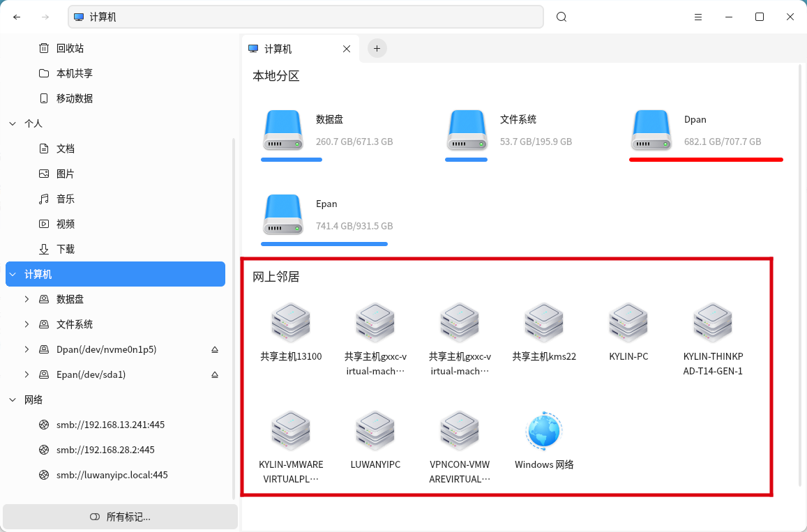
Task: Open the Windows 网络 globe icon
Action: coord(544,430)
